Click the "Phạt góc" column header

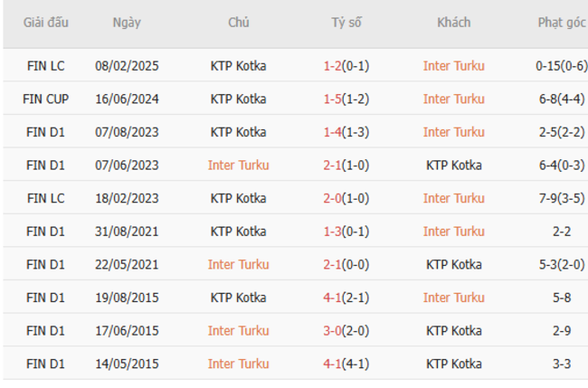coord(561,23)
